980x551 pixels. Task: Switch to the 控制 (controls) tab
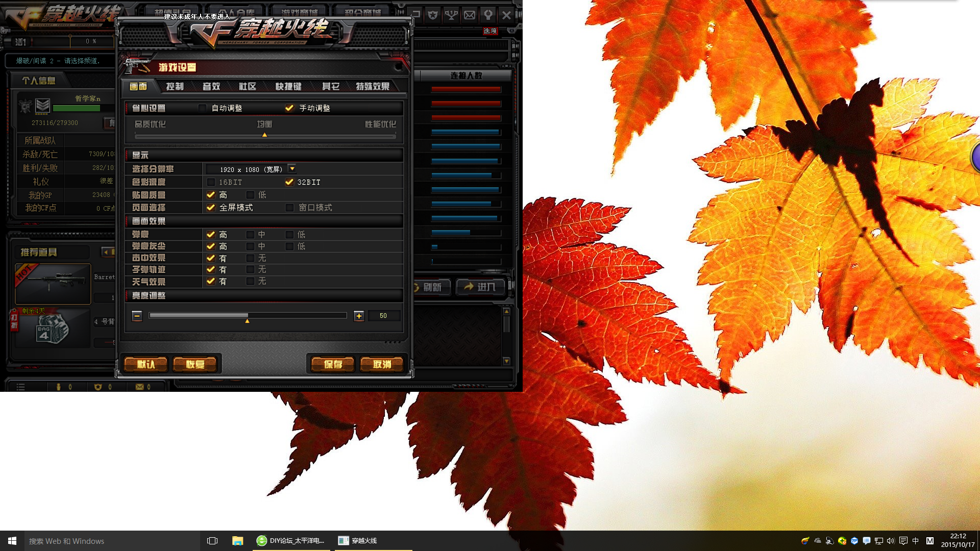click(x=175, y=87)
